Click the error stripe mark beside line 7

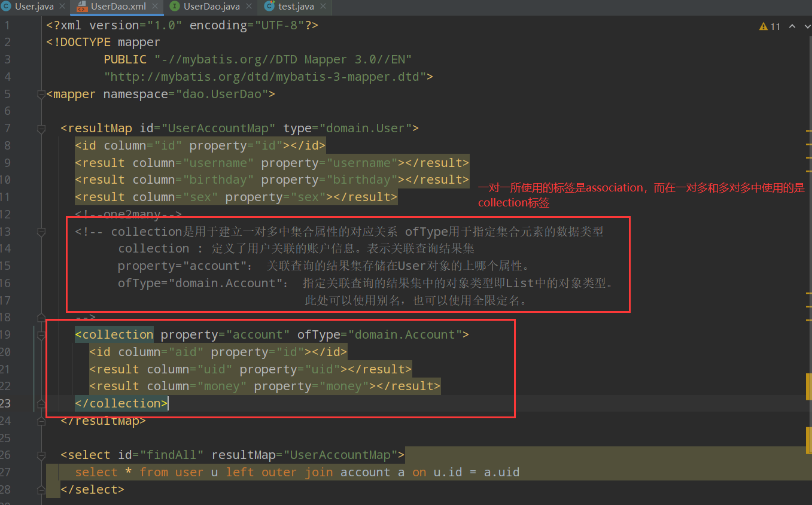[x=809, y=130]
